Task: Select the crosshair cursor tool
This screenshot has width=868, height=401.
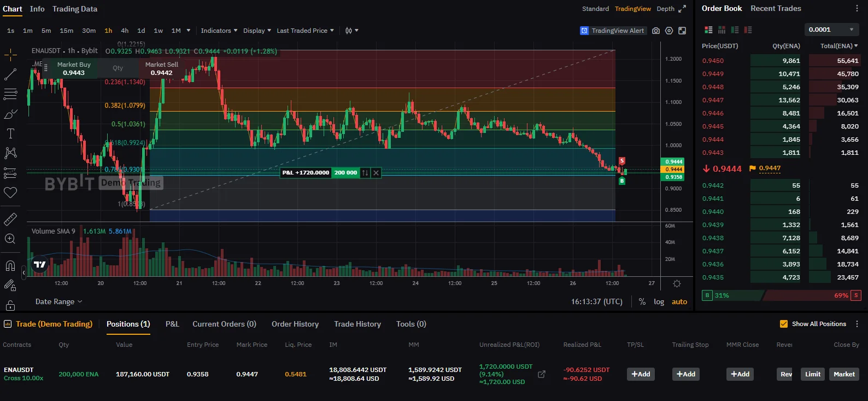Action: [x=10, y=55]
